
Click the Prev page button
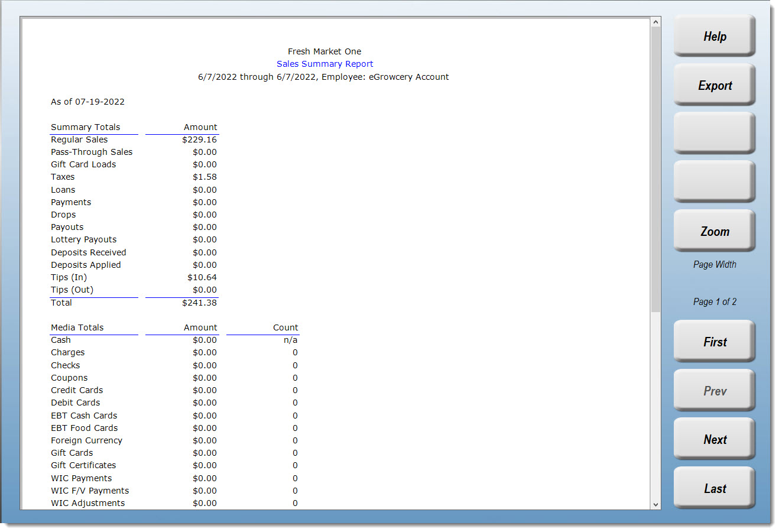tap(715, 391)
